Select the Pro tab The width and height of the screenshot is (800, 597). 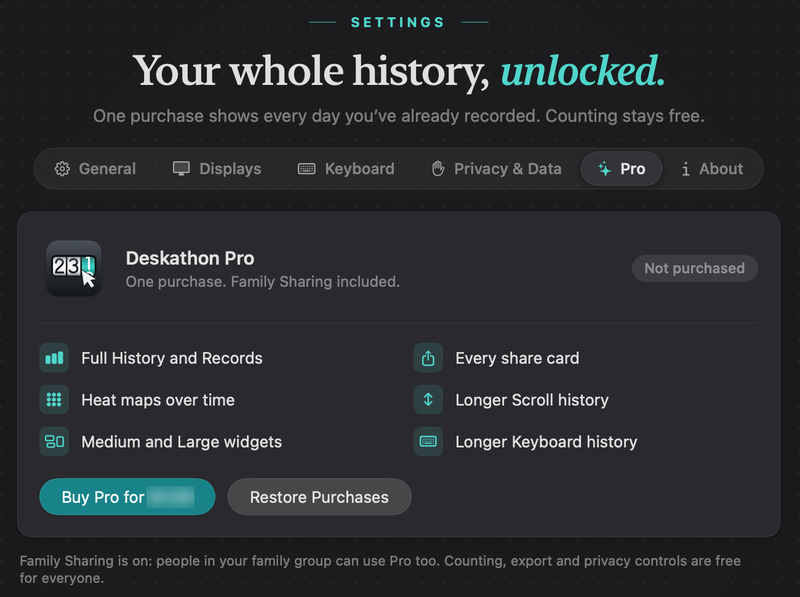(621, 169)
